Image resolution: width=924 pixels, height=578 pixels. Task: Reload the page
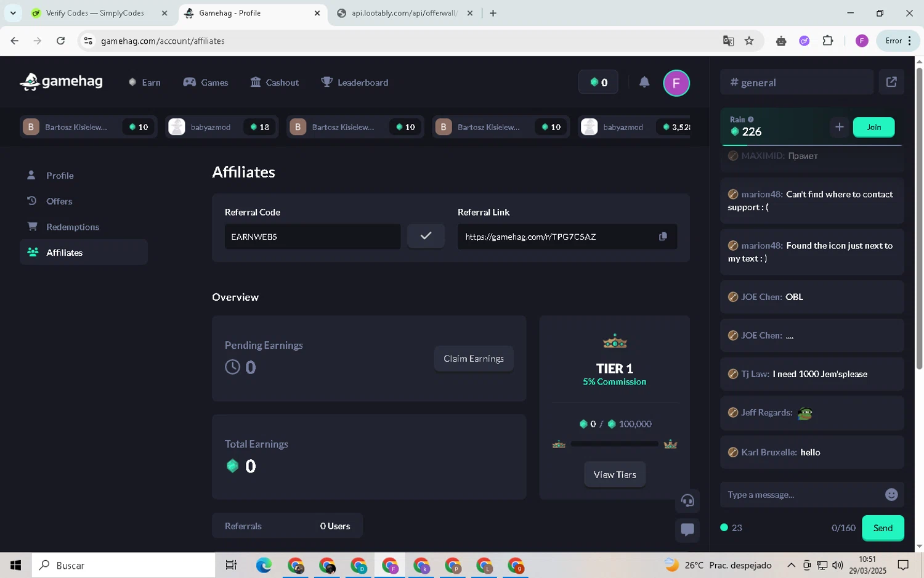click(60, 41)
